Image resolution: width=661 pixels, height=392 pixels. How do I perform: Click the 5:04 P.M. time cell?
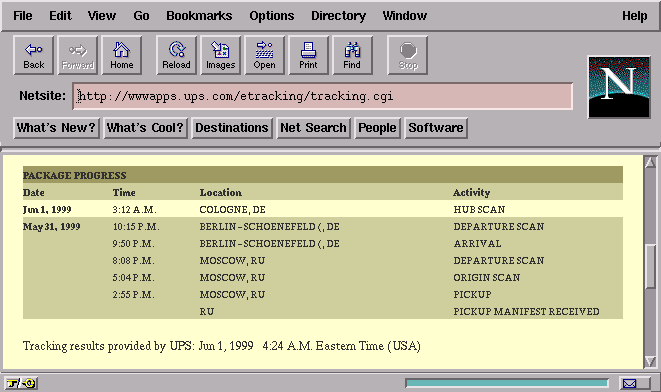pyautogui.click(x=133, y=277)
